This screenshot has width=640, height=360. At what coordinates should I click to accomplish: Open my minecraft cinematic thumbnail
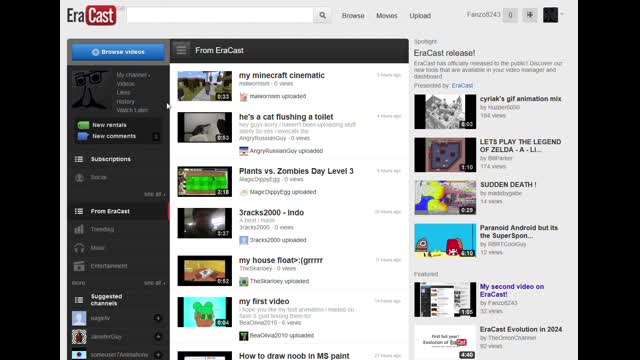204,86
